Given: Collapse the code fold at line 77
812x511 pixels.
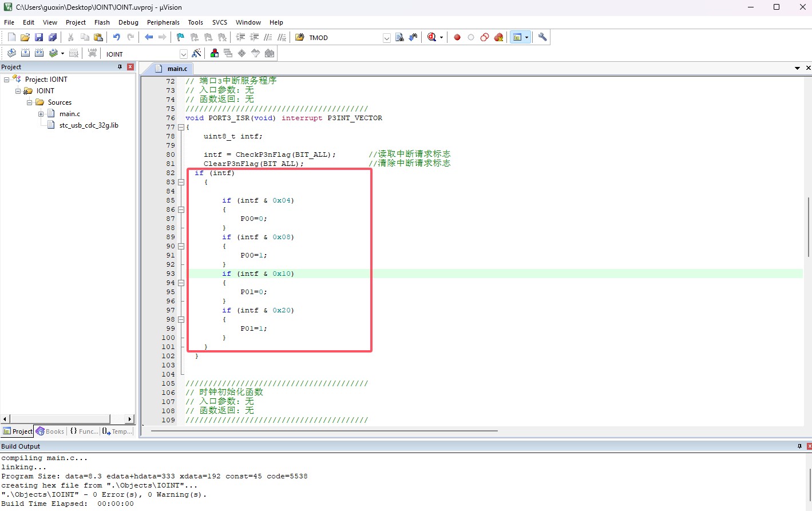Looking at the screenshot, I should pos(181,127).
